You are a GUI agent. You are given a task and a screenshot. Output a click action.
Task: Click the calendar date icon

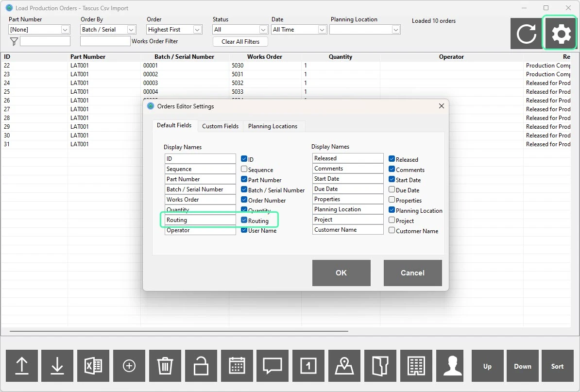237,366
